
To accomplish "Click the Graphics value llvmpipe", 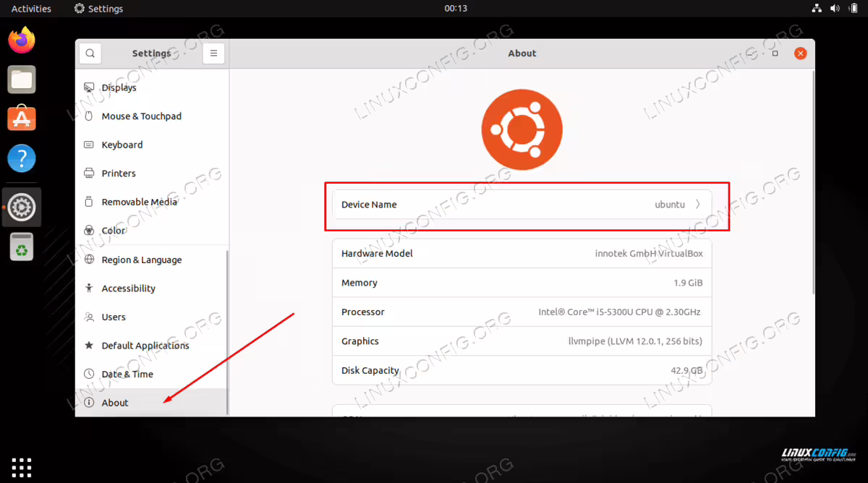I will tap(635, 341).
